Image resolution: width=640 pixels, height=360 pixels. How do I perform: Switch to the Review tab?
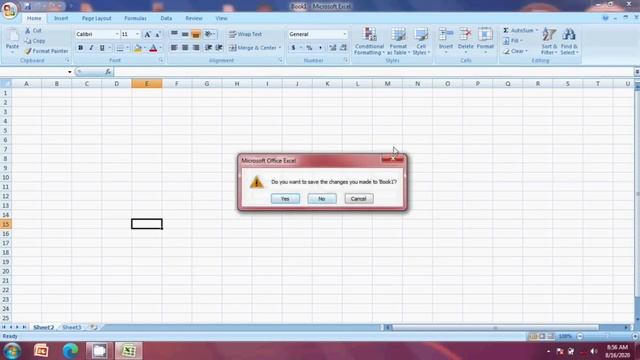click(193, 18)
